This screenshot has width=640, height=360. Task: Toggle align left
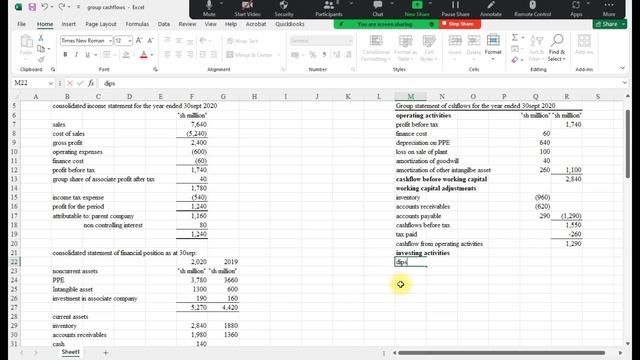[x=167, y=55]
